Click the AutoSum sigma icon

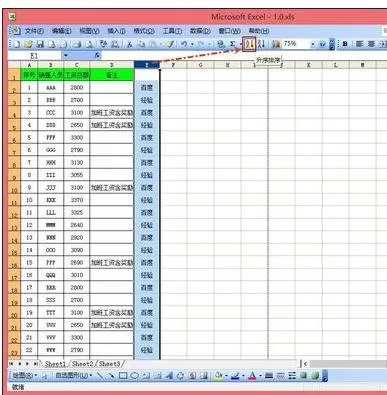click(x=232, y=44)
